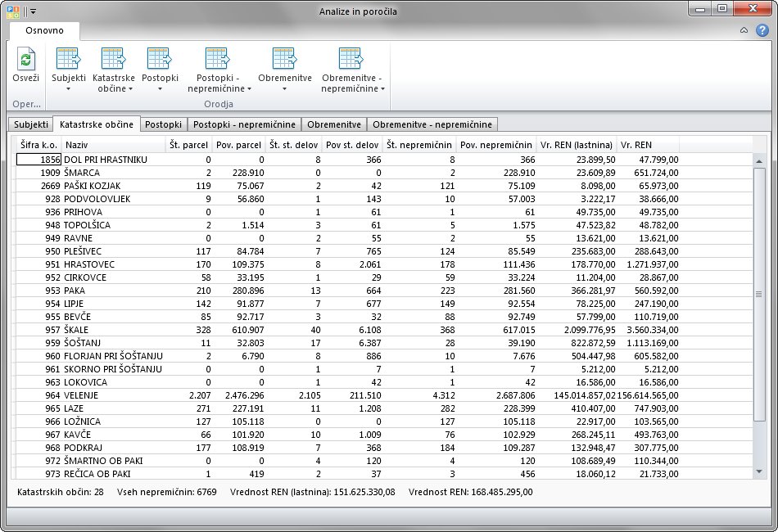Select the PLEŠIVEC row name
This screenshot has height=532, width=778.
[83, 251]
